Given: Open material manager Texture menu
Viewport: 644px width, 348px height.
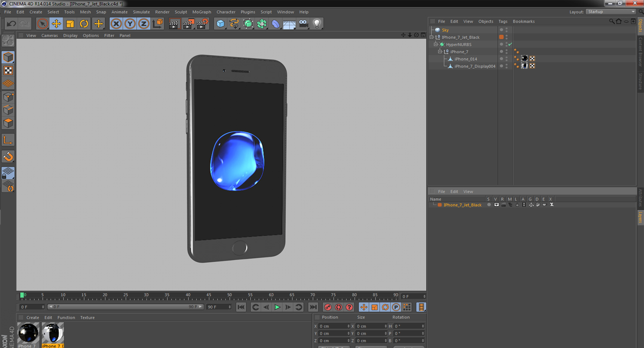Looking at the screenshot, I should 87,318.
